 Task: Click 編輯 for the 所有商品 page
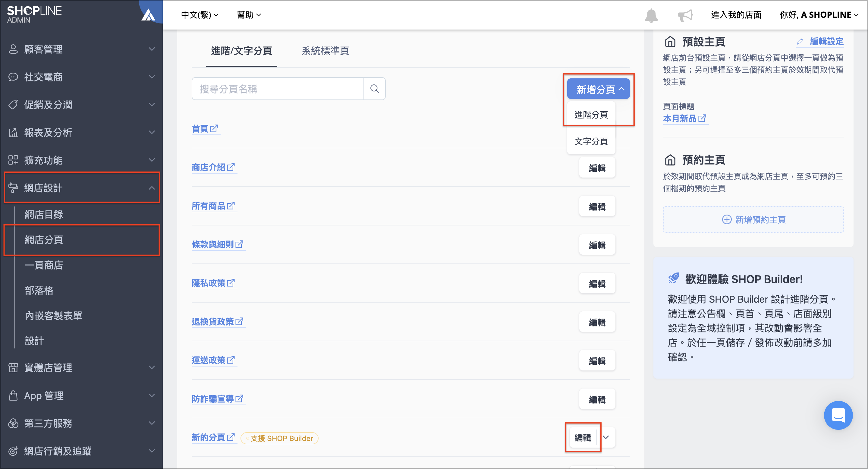[x=597, y=206]
